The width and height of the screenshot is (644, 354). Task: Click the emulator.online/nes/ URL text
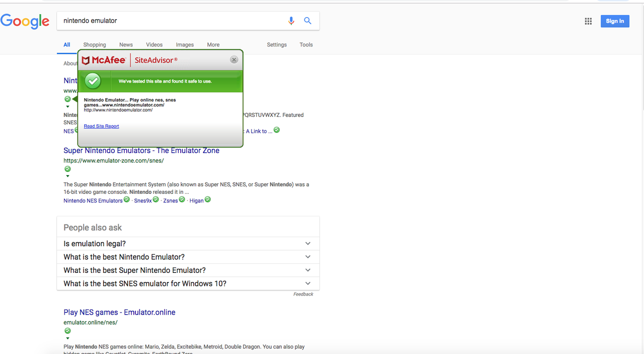coord(91,322)
